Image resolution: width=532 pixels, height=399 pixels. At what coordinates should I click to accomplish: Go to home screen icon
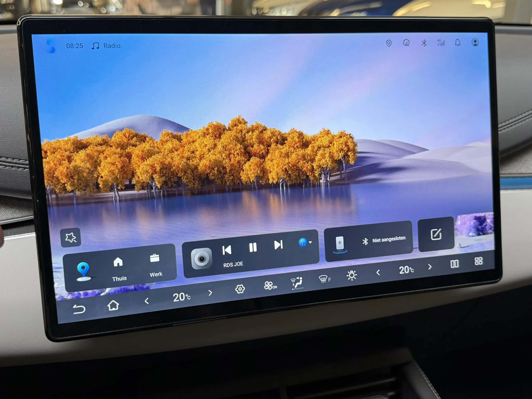point(113,305)
